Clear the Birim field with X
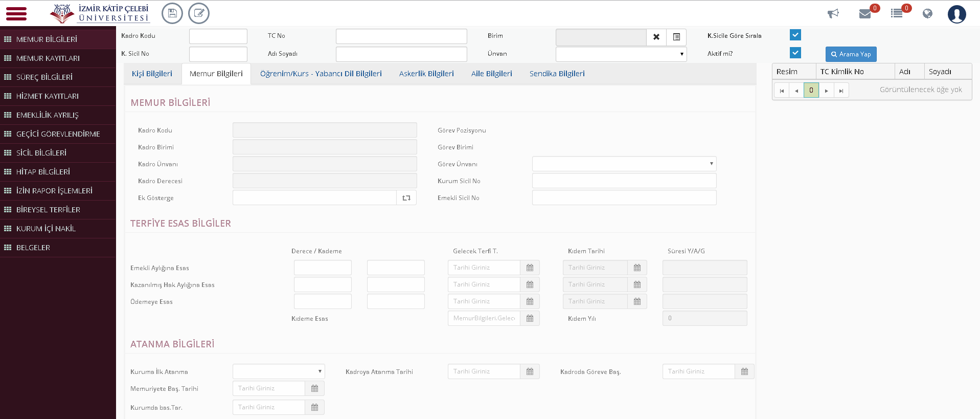The width and height of the screenshot is (980, 419). coord(656,37)
